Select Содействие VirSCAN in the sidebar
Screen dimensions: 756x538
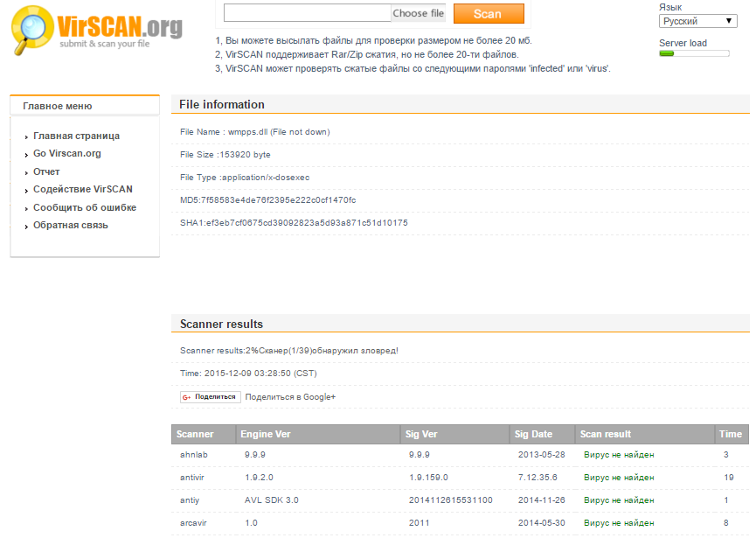click(82, 189)
